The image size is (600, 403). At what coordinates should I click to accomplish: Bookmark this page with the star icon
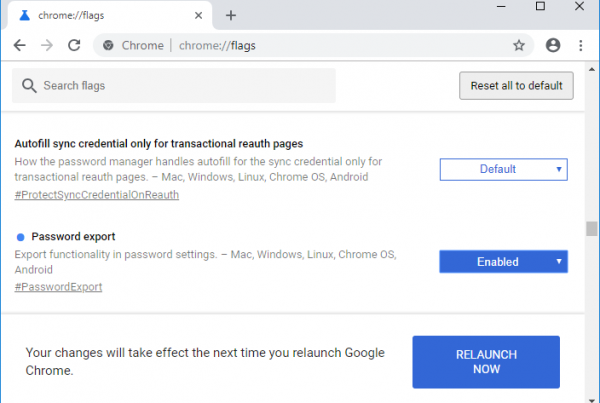click(519, 46)
